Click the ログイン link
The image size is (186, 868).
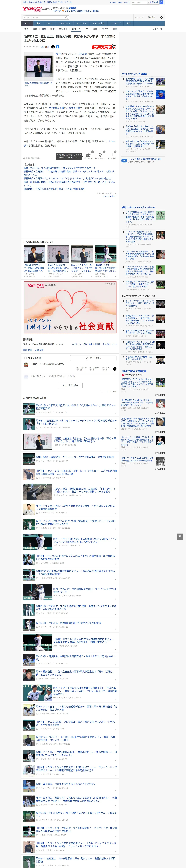tap(57, 11)
